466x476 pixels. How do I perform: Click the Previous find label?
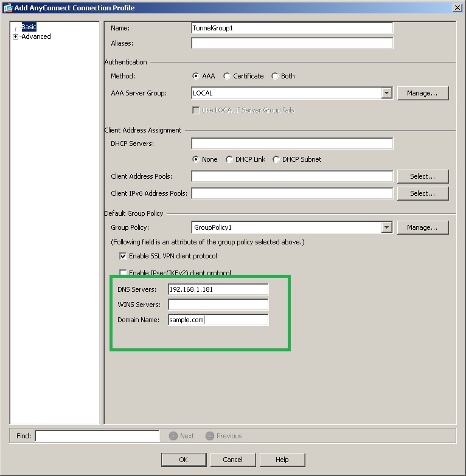[x=229, y=436]
